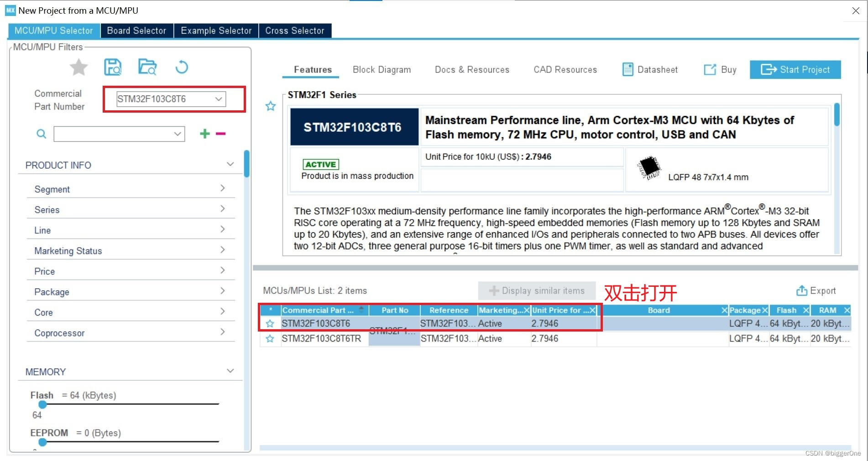Screen dimensions: 868x461
Task: Click the Export icon above the list
Action: tap(802, 290)
